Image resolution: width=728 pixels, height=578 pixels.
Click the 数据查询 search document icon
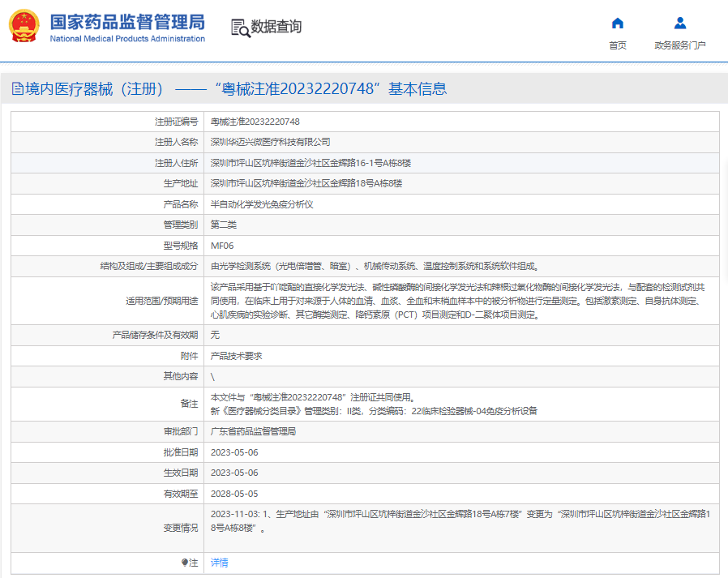pos(241,28)
